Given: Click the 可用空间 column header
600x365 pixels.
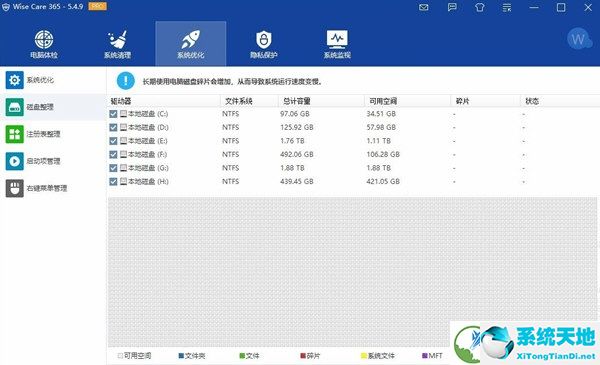Looking at the screenshot, I should 408,101.
